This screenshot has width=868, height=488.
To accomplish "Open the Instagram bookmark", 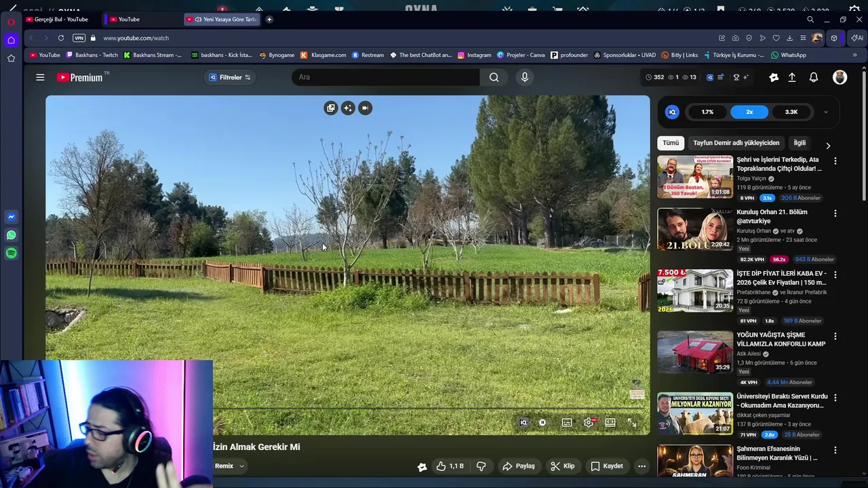I will click(x=474, y=55).
